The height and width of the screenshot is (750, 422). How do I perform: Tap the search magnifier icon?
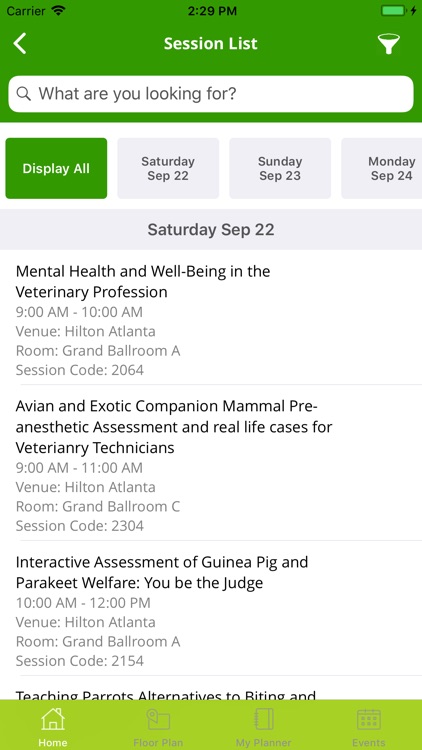(x=23, y=94)
